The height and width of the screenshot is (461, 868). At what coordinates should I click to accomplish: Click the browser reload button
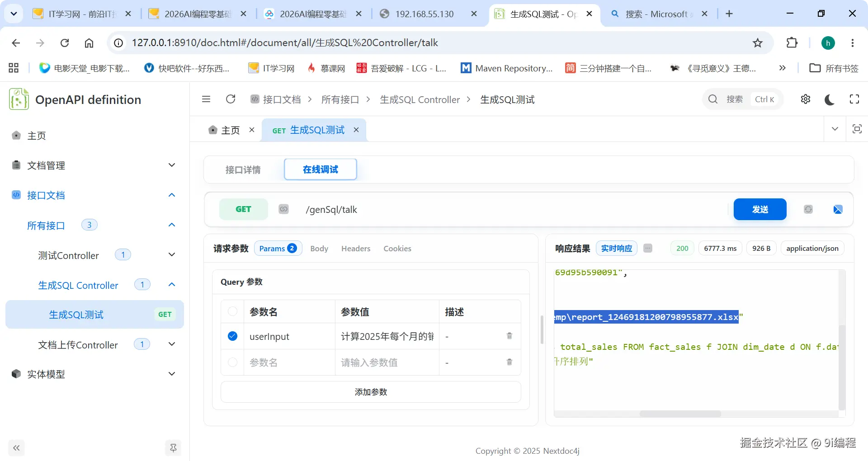point(65,42)
